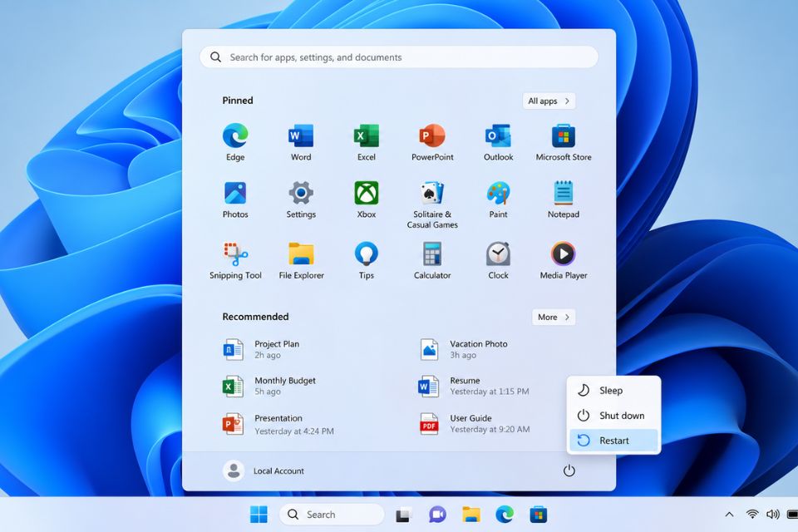Open Microsoft Store pinned app

564,142
